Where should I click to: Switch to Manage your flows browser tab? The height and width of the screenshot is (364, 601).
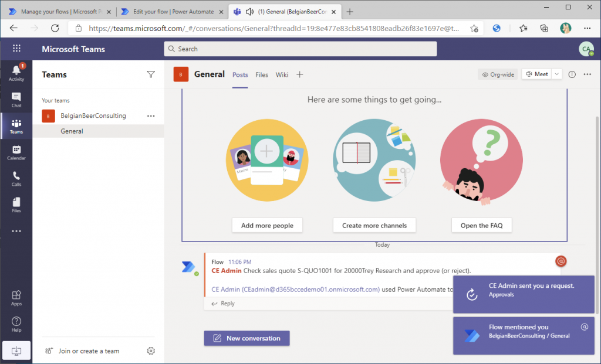60,12
